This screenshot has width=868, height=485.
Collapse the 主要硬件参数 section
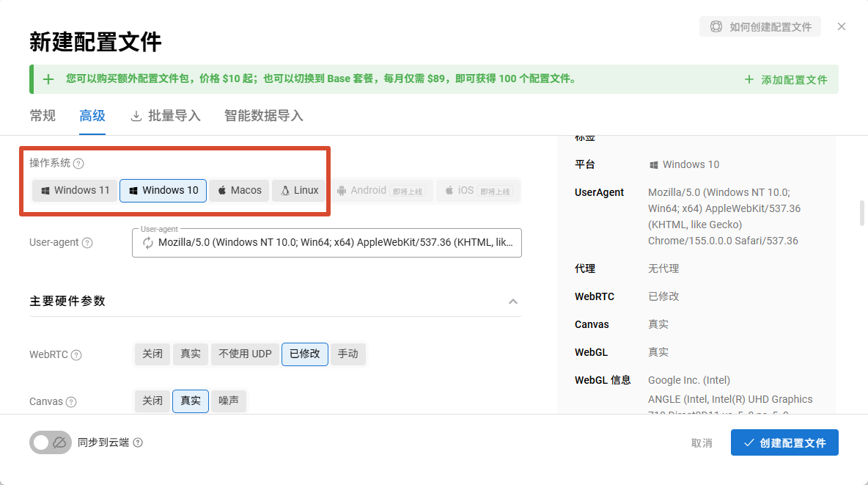(513, 302)
